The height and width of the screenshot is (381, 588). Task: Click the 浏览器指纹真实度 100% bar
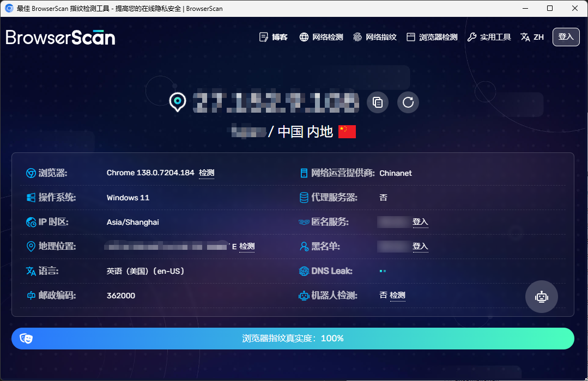click(x=293, y=339)
